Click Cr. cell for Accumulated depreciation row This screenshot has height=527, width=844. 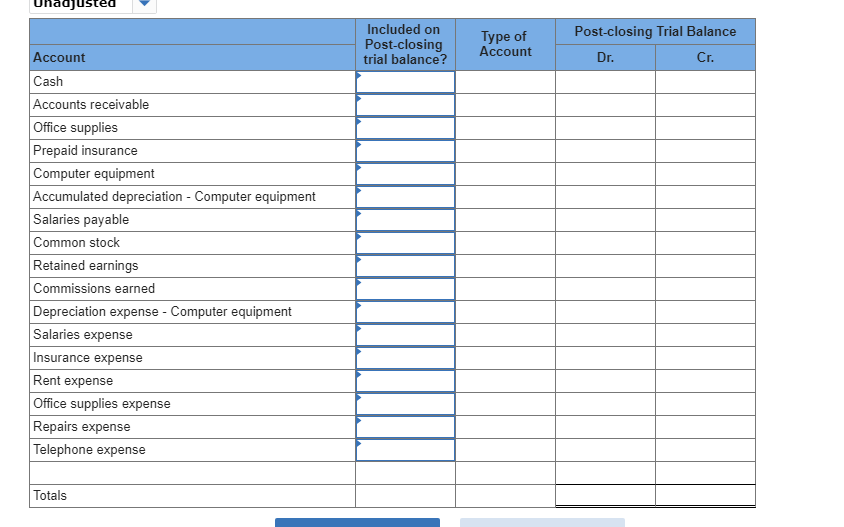[x=706, y=197]
